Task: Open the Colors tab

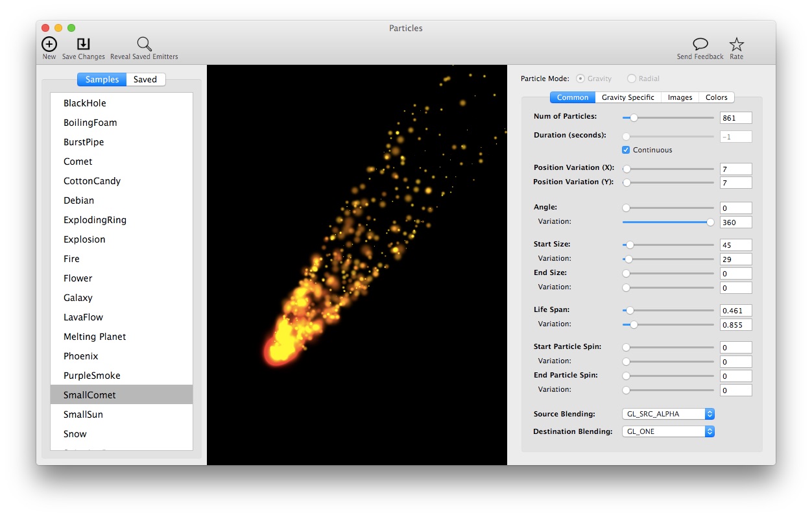Action: 716,97
